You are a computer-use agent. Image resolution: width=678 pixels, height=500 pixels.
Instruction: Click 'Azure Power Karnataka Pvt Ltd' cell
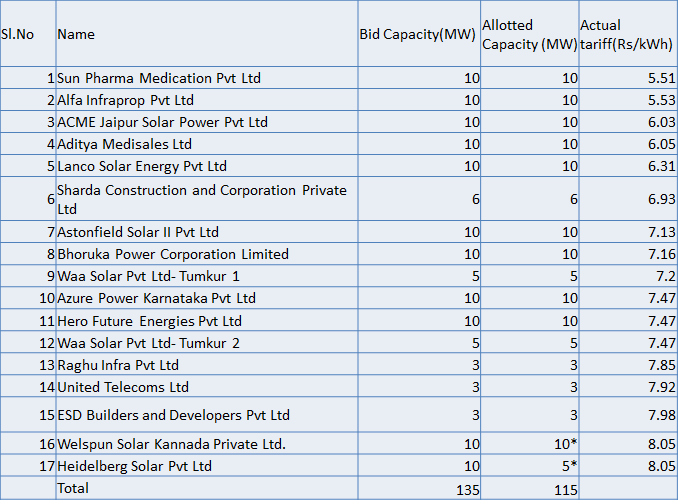coord(207,298)
